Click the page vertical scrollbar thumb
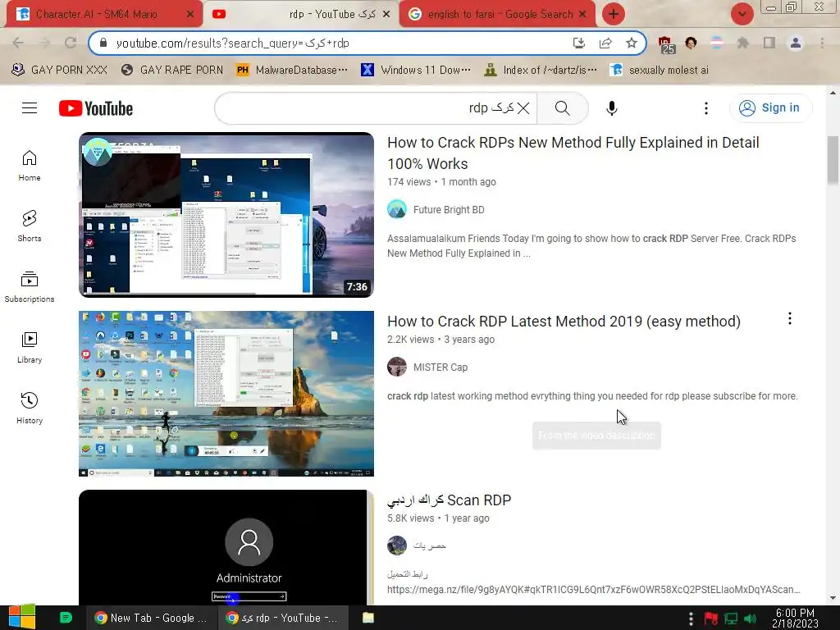Screen dimensions: 840x630 click(833, 159)
